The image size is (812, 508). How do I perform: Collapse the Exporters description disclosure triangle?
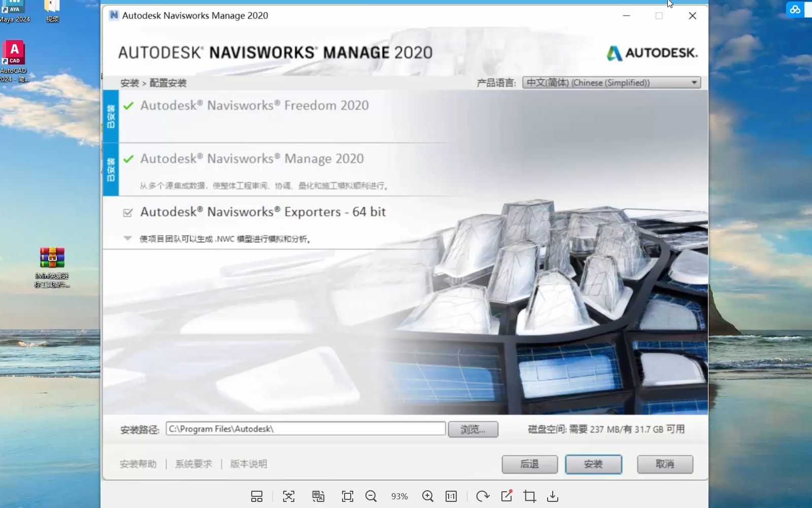coord(127,238)
